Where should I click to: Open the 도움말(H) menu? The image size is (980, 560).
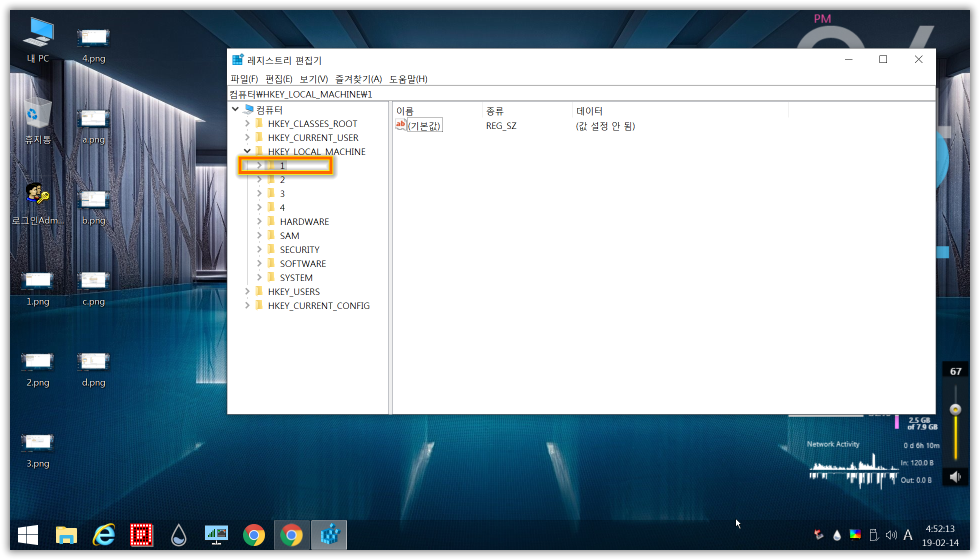tap(408, 79)
